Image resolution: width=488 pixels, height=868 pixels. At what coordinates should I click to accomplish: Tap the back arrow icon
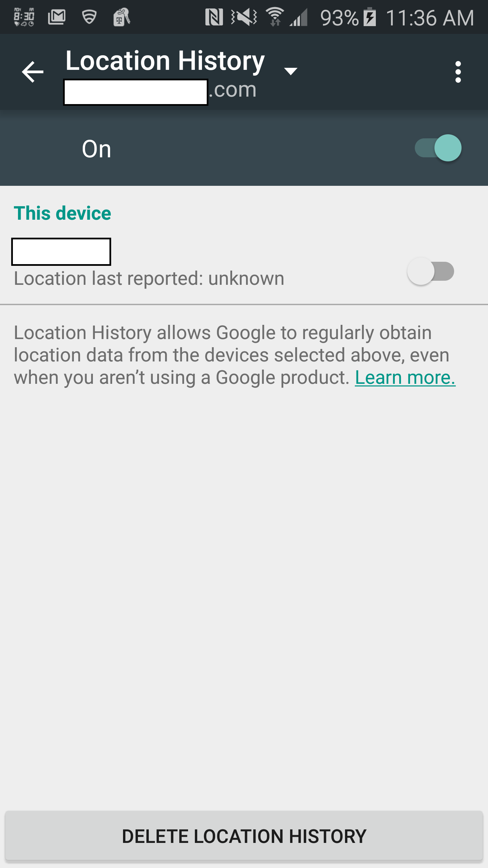tap(33, 72)
